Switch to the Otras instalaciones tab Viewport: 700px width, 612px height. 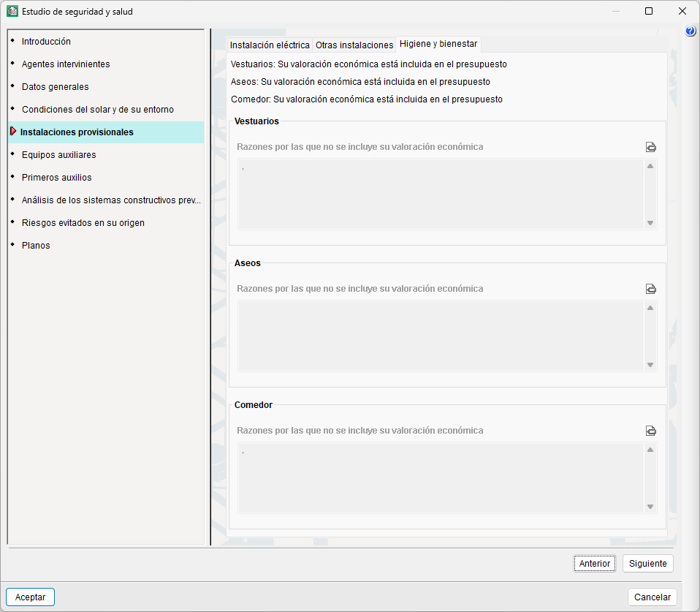coord(354,45)
